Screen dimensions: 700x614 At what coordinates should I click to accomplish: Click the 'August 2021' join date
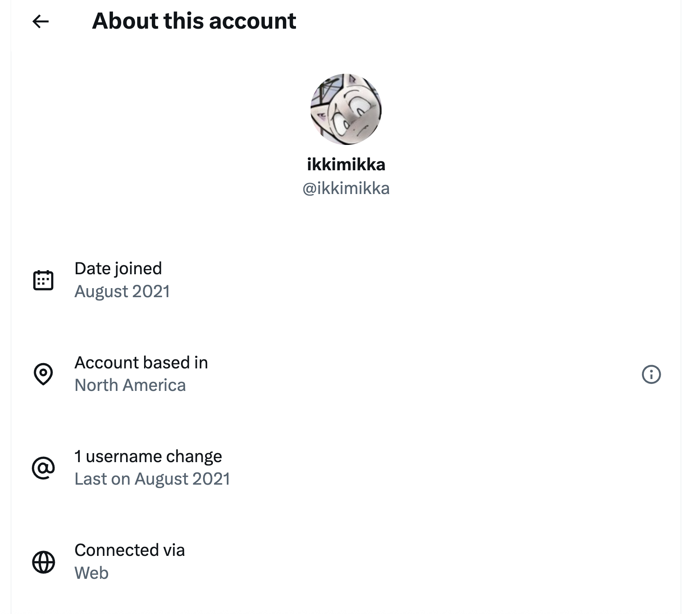coord(122,291)
